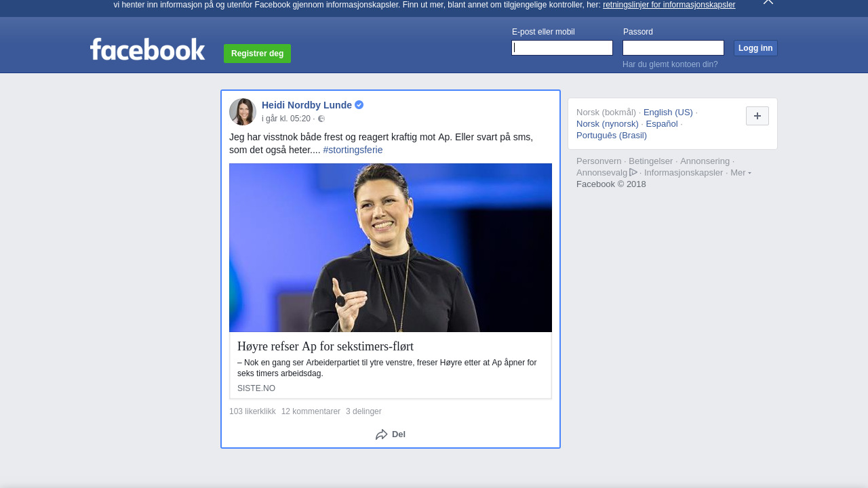
Task: Open the cookie guidelines link
Action: pos(669,5)
